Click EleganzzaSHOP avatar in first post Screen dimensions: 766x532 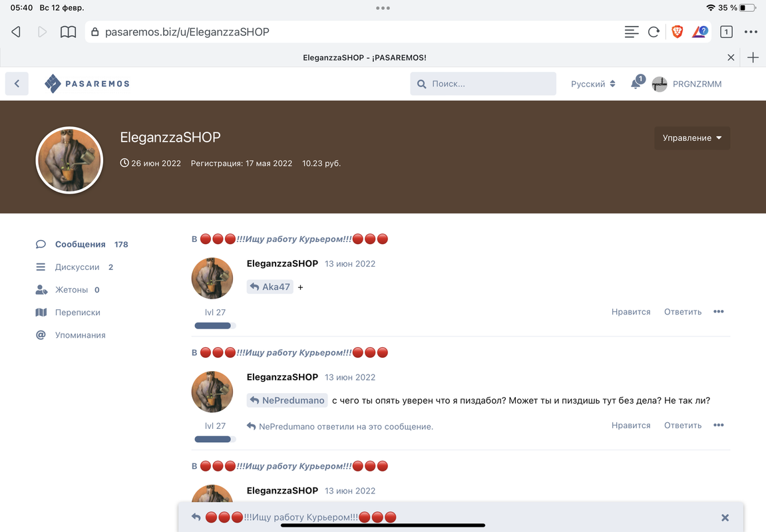(x=212, y=278)
